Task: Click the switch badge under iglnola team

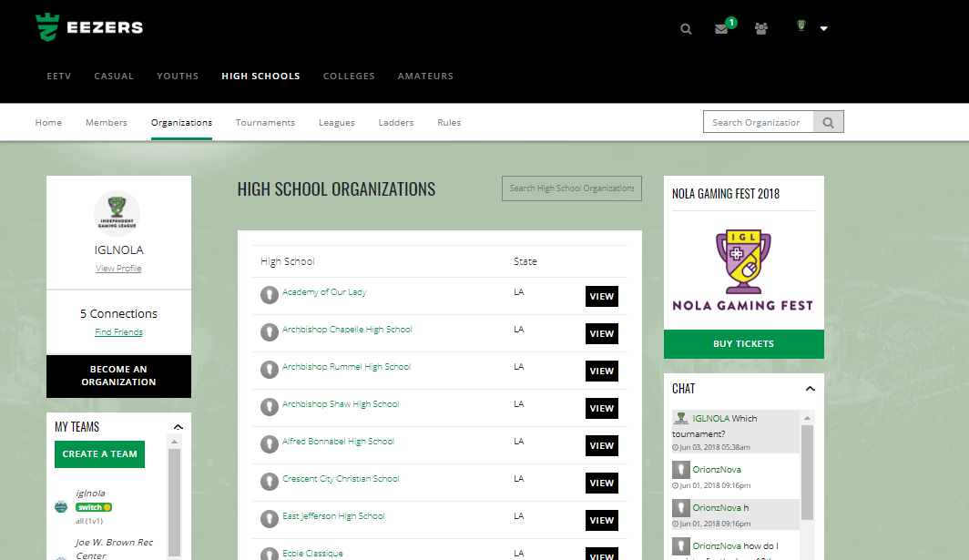Action: pos(94,507)
